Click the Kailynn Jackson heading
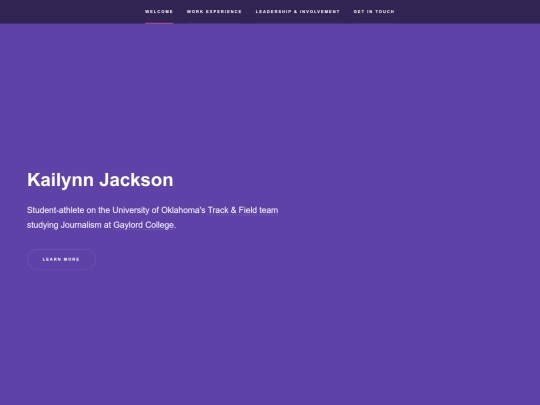540x405 pixels. (x=100, y=180)
